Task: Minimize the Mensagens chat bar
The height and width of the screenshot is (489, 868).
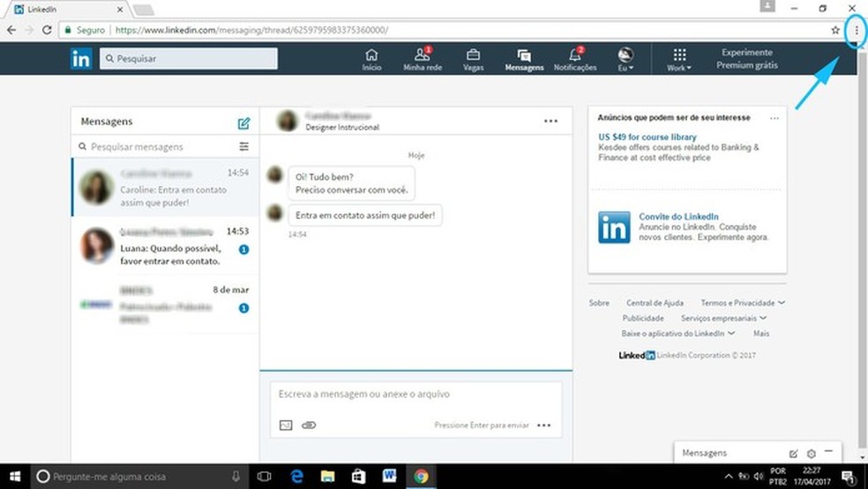Action: coord(828,452)
